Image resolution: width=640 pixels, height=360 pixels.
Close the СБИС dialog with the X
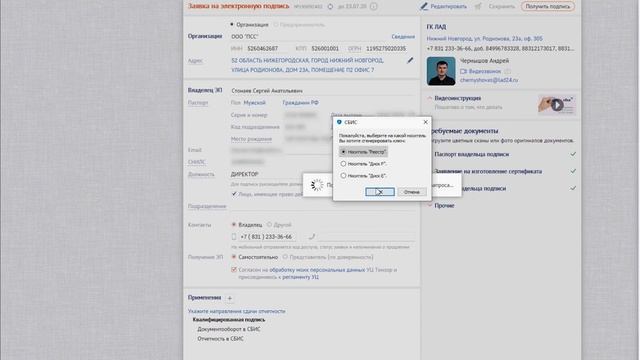[x=425, y=122]
